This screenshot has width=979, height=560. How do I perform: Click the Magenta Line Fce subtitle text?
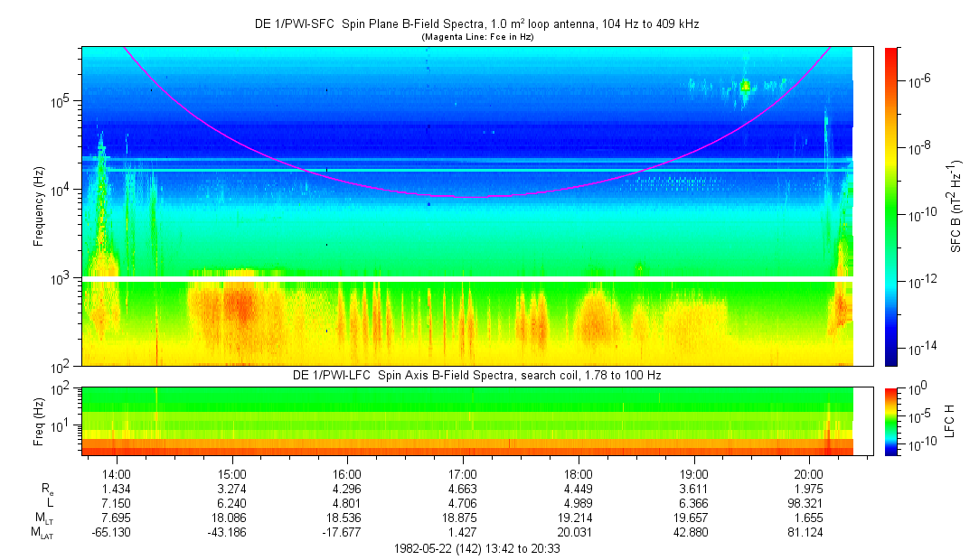[475, 37]
